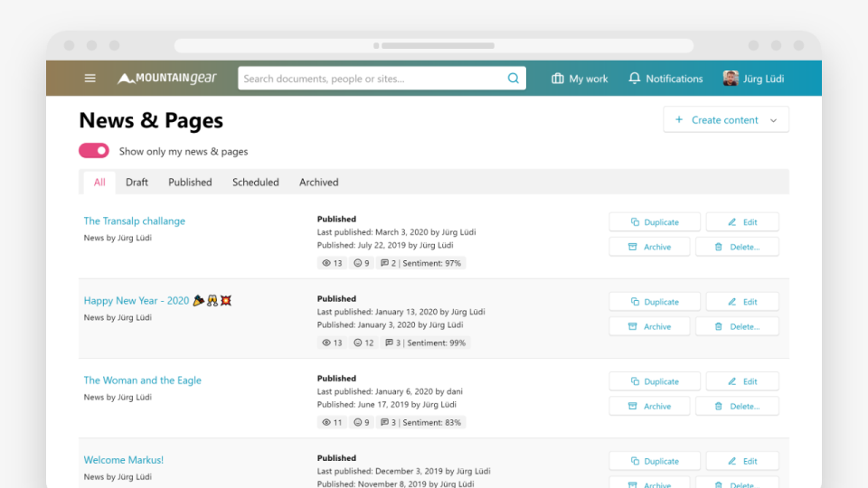Open the Archived tab
Viewport: 868px width, 488px height.
(319, 182)
